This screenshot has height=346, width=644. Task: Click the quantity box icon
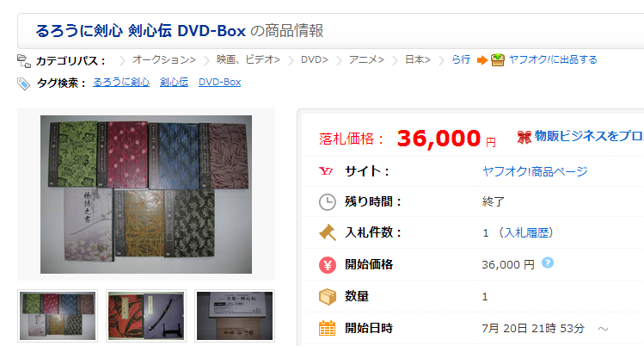pos(328,296)
